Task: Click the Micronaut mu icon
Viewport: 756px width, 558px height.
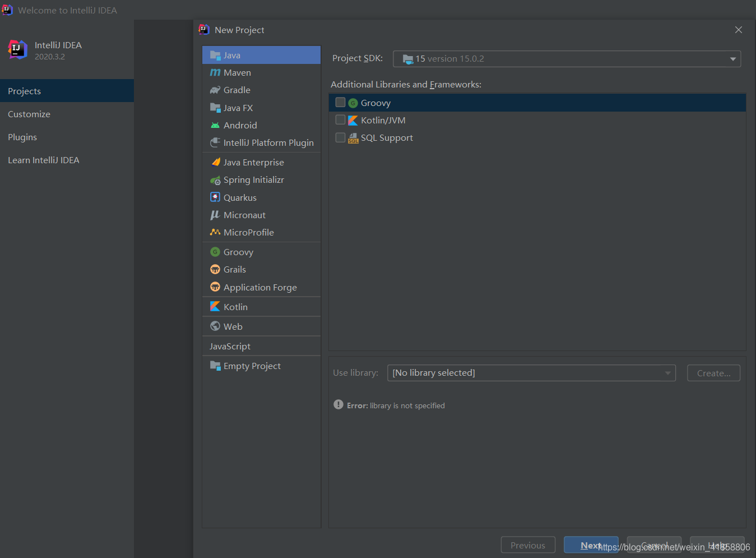Action: (x=215, y=215)
